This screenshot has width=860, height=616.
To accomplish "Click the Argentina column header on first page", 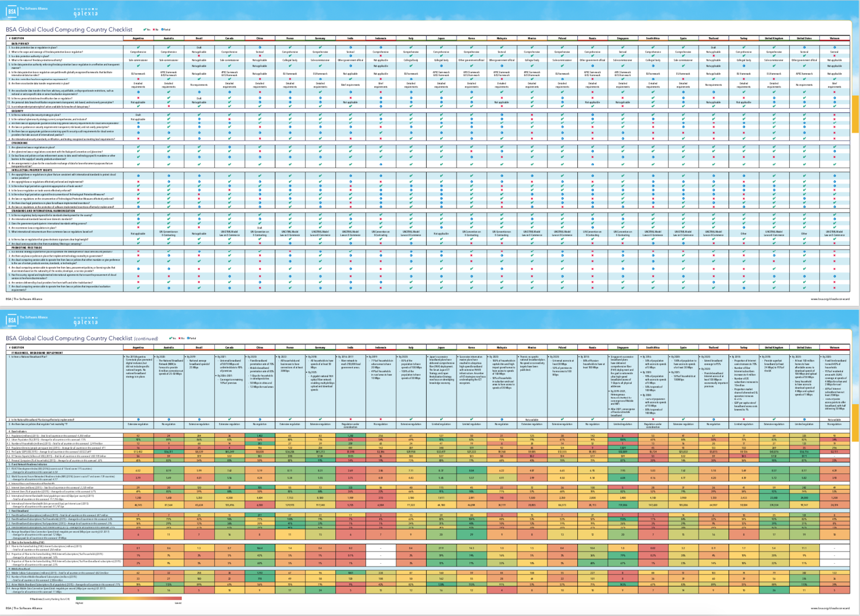I will (138, 38).
